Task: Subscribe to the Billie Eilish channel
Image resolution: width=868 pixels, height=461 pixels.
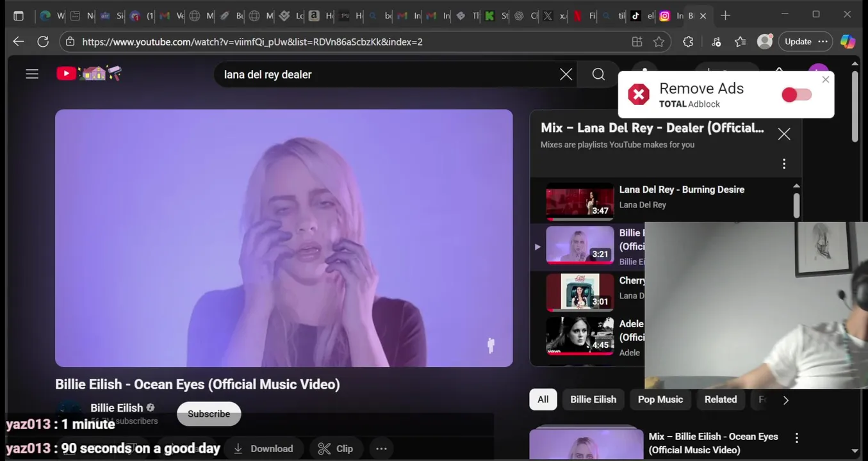Action: 209,414
